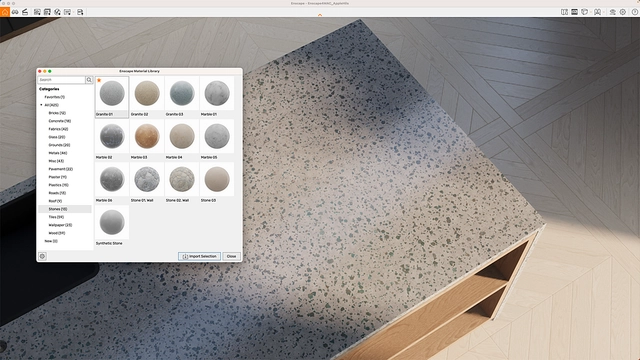Screen dimensions: 640x360
Task: Select the Favorites category
Action: 55,97
